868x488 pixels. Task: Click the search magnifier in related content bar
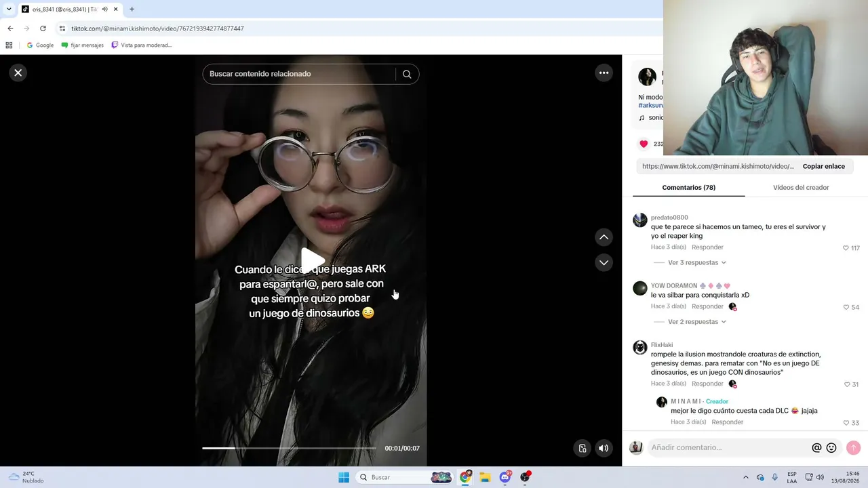pos(407,74)
